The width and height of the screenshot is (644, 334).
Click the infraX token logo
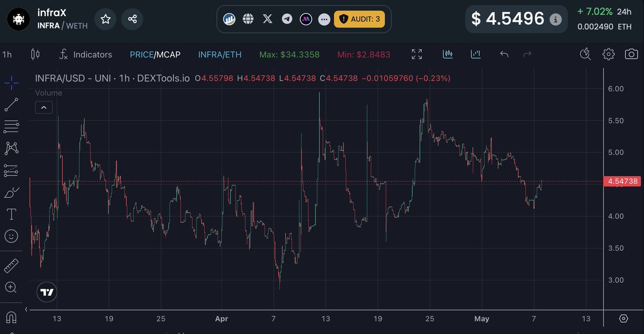click(19, 19)
